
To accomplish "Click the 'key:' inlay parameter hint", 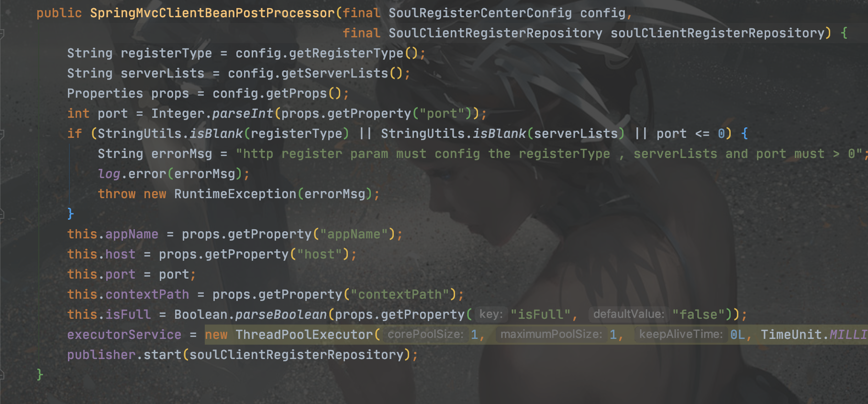I will pyautogui.click(x=490, y=314).
